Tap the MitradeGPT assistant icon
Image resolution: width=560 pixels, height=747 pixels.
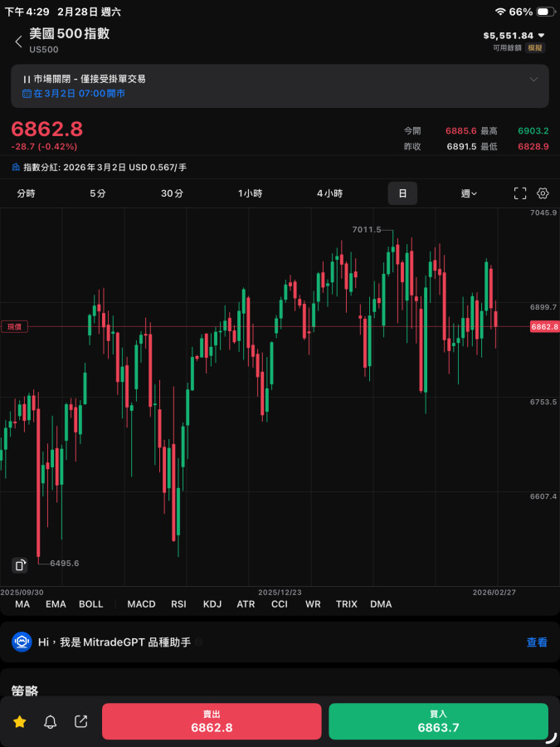coord(22,642)
